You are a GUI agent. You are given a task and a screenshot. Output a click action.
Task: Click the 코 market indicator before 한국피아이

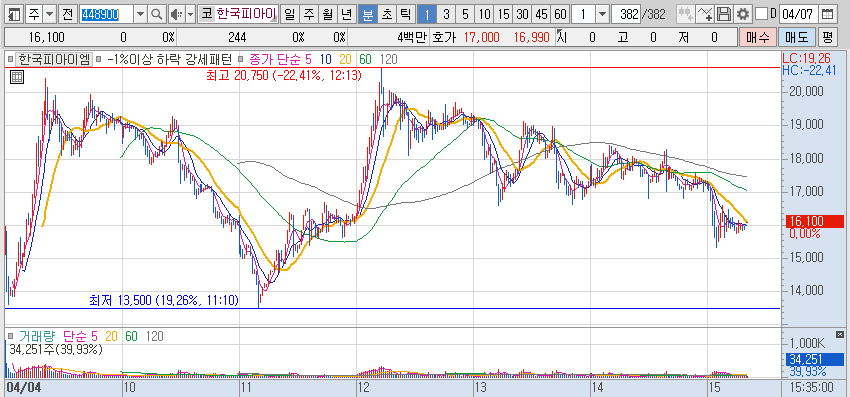pyautogui.click(x=206, y=14)
